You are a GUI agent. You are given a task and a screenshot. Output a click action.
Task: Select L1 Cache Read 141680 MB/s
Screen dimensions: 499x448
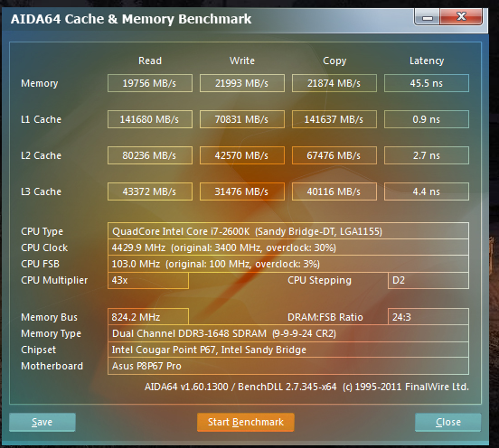150,119
